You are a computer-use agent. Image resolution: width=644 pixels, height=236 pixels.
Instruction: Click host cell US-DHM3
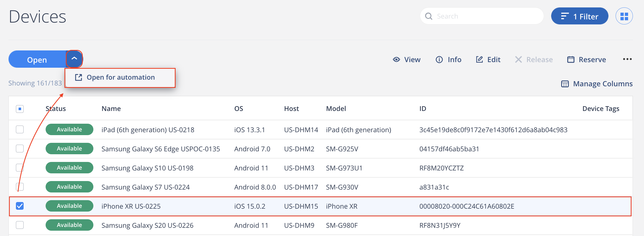coord(299,168)
